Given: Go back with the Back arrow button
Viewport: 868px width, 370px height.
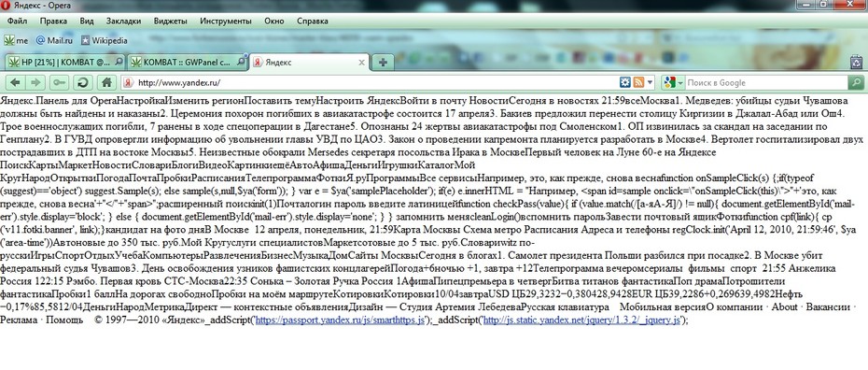Looking at the screenshot, I should (15, 82).
